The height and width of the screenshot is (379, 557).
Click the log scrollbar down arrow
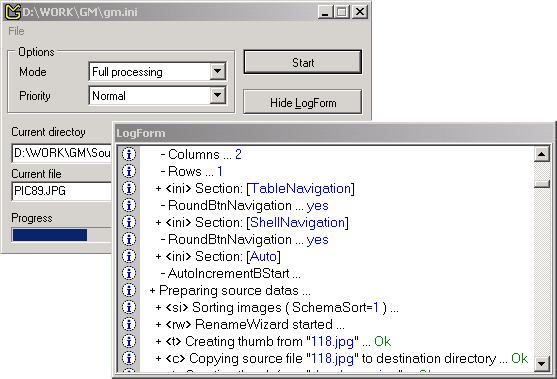tap(542, 363)
